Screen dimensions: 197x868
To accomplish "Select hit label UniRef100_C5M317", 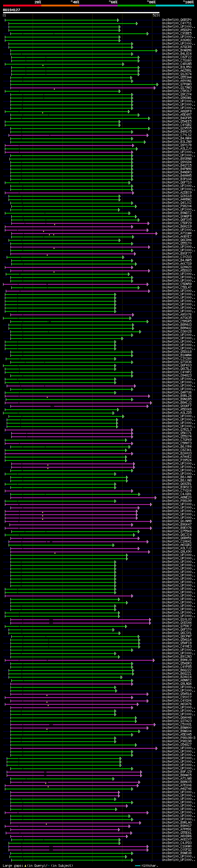I will (177, 91).
